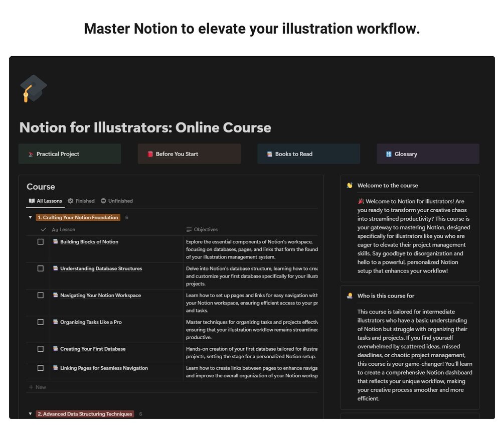This screenshot has width=504, height=428.
Task: Click the Practical Project rocket icon
Action: [x=31, y=155]
